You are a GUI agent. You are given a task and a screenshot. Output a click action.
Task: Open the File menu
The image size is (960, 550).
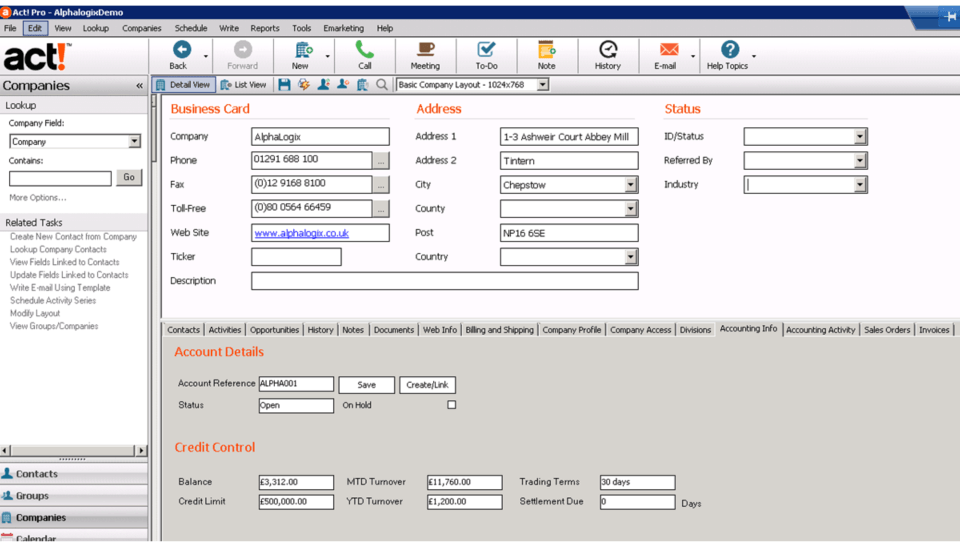(10, 28)
